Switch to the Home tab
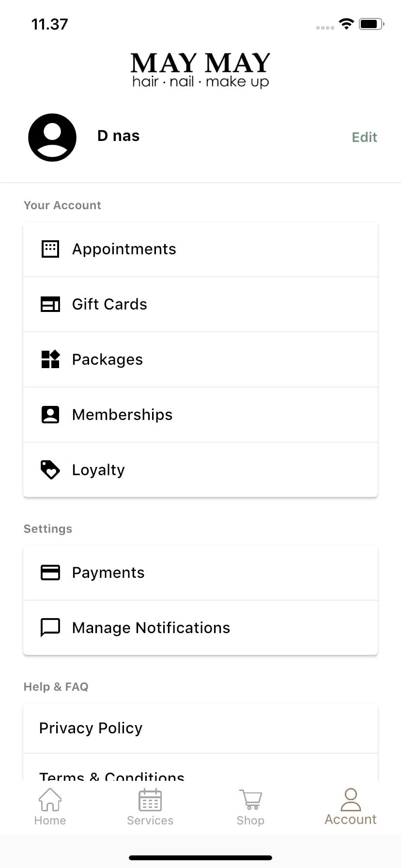The width and height of the screenshot is (401, 868). (50, 807)
